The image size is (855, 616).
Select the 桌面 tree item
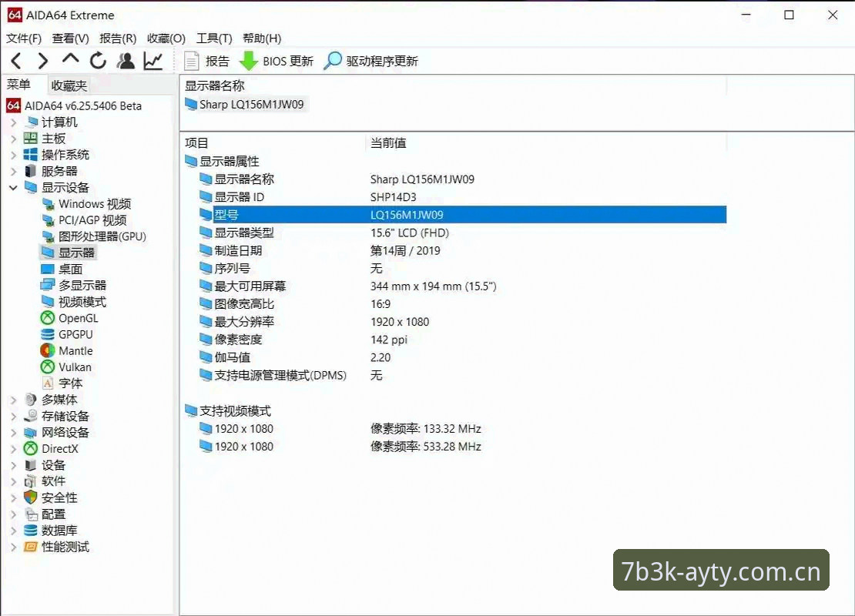click(x=62, y=269)
